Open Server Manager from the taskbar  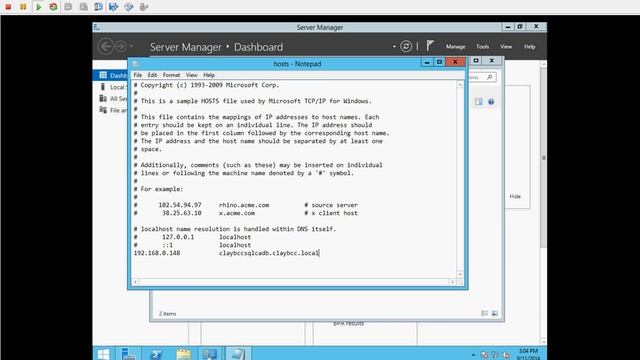tap(128, 354)
